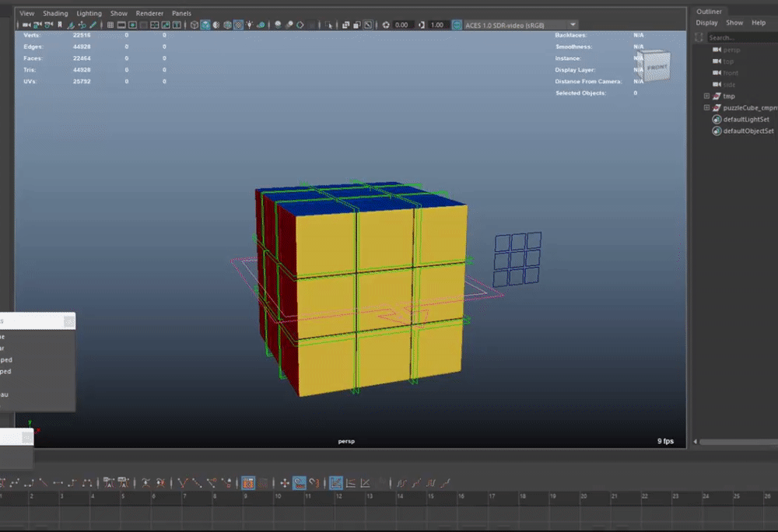Click the Outliner search field
The height and width of the screenshot is (532, 778).
[742, 37]
